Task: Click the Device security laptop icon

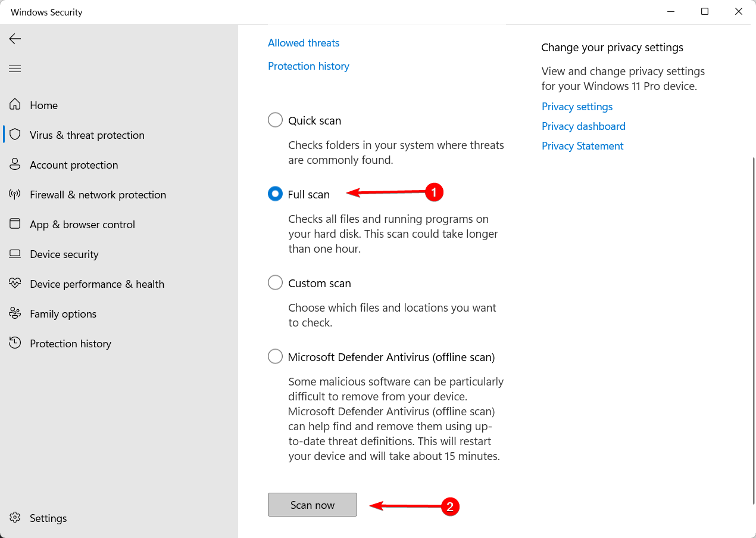Action: tap(15, 254)
